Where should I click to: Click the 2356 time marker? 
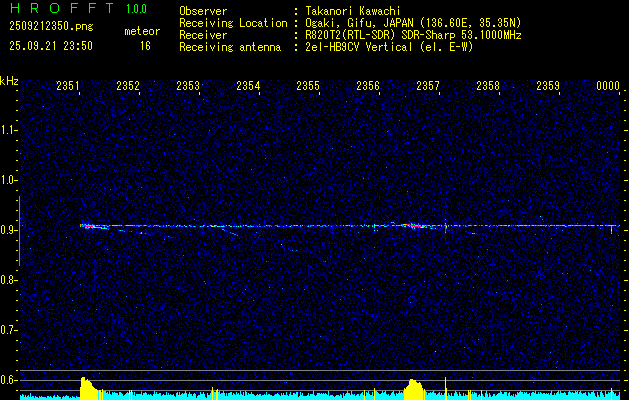pos(368,86)
